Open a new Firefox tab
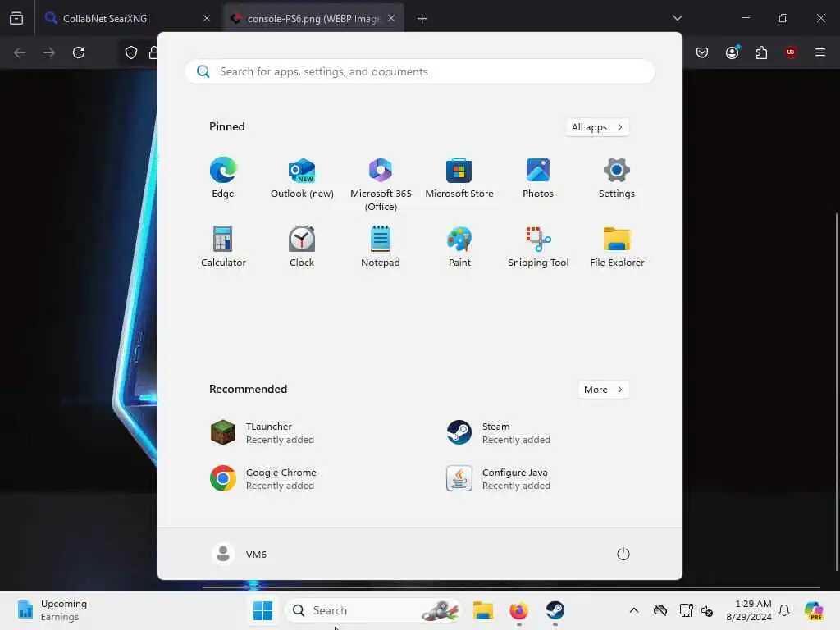 (422, 19)
